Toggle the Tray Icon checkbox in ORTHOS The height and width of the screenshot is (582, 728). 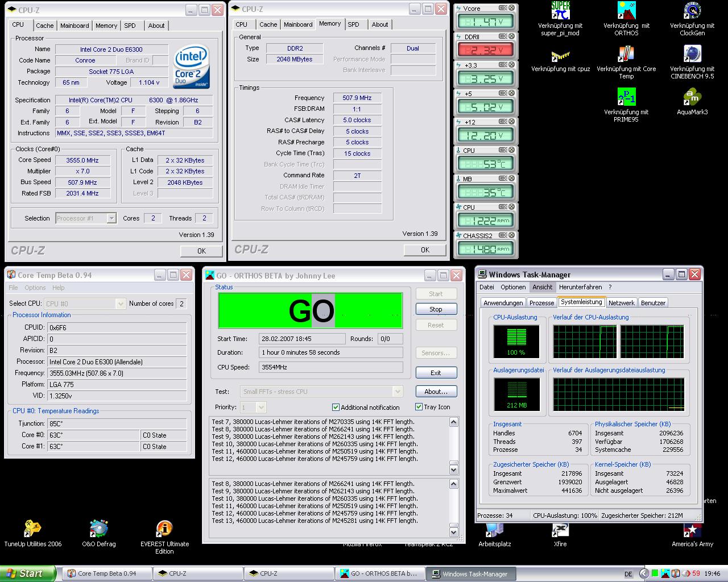click(x=419, y=407)
